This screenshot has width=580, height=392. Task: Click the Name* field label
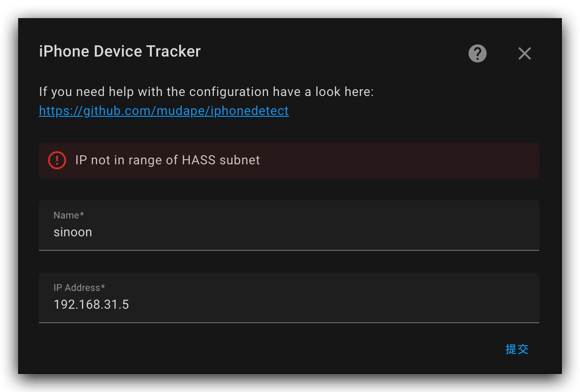68,215
